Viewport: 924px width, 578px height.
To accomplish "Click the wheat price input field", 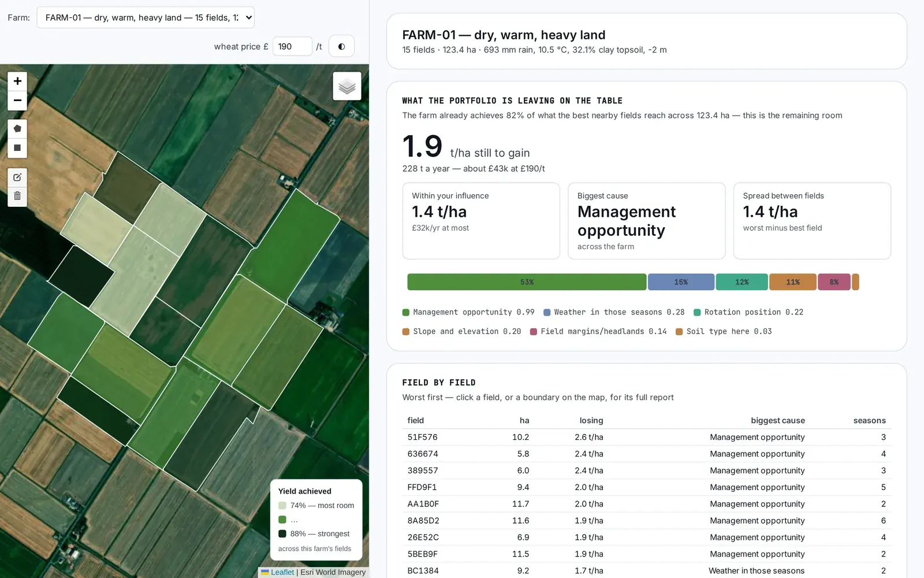I will pos(292,46).
